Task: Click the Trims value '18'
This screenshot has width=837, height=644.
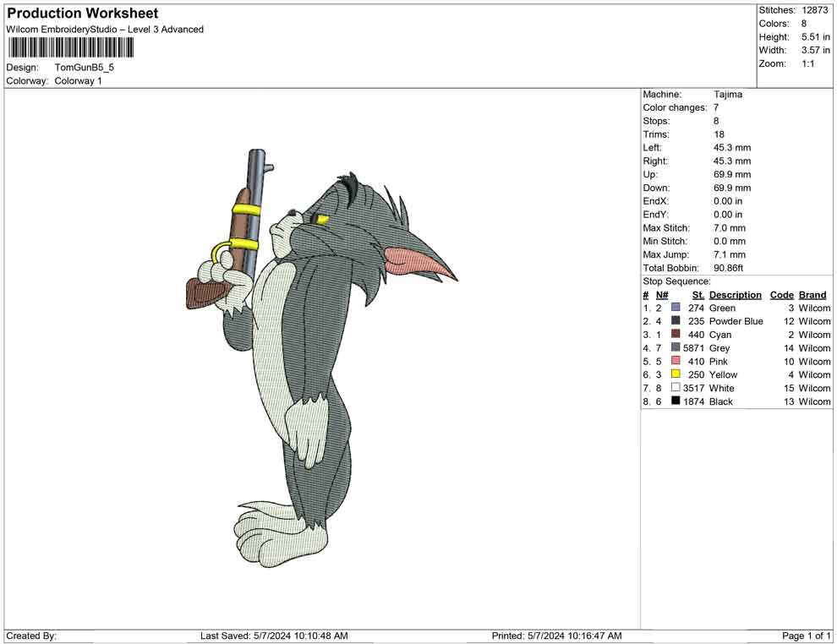Action: pos(719,134)
